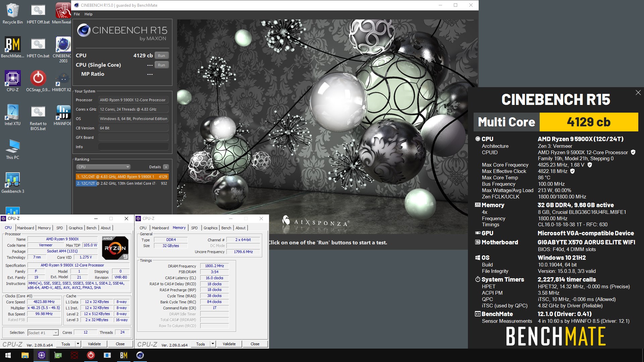Switch to Memory tab in left CPU-Z
644x362 pixels.
(x=44, y=228)
